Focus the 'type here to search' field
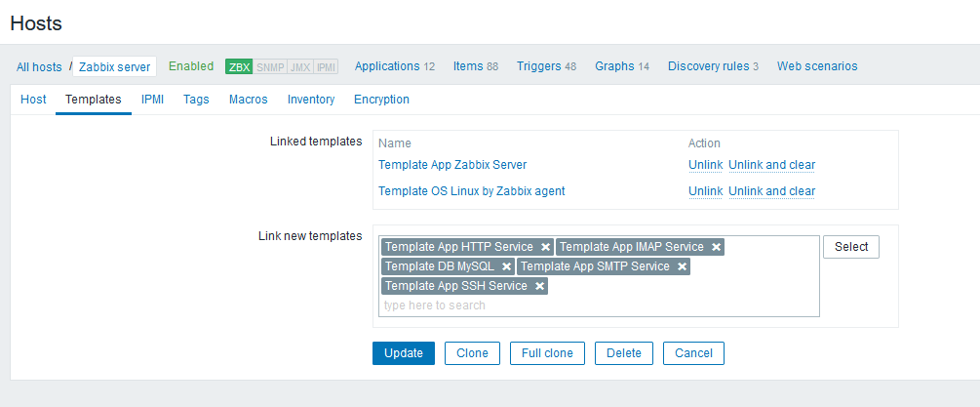The height and width of the screenshot is (407, 980). (x=599, y=305)
